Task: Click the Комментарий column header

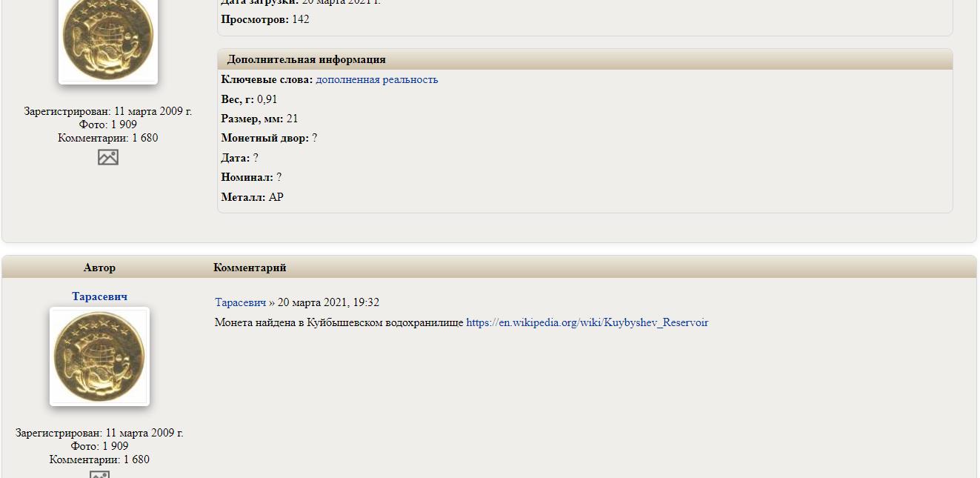Action: (250, 268)
